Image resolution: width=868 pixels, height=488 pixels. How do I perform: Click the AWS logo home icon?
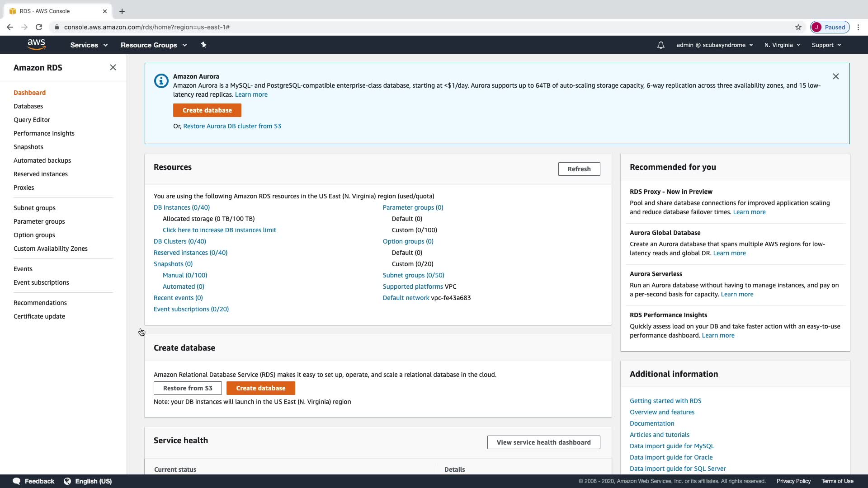click(36, 45)
